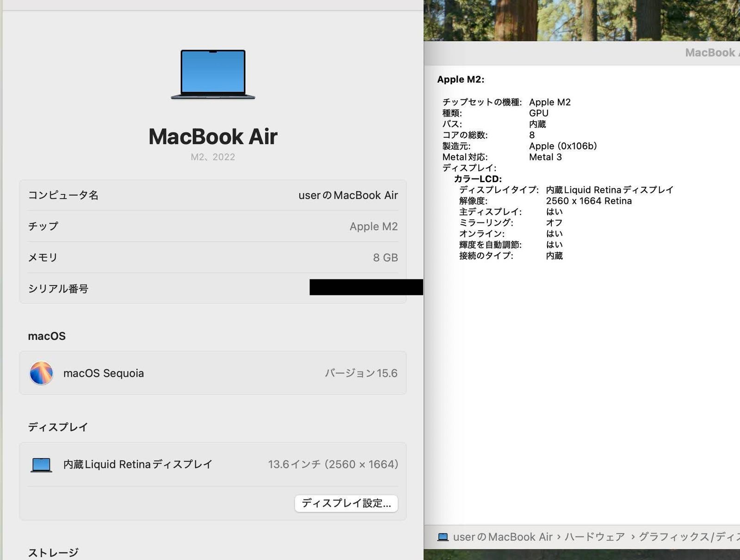Click the 解像度 2560 x 1664 Retina value
This screenshot has height=560, width=740.
589,201
